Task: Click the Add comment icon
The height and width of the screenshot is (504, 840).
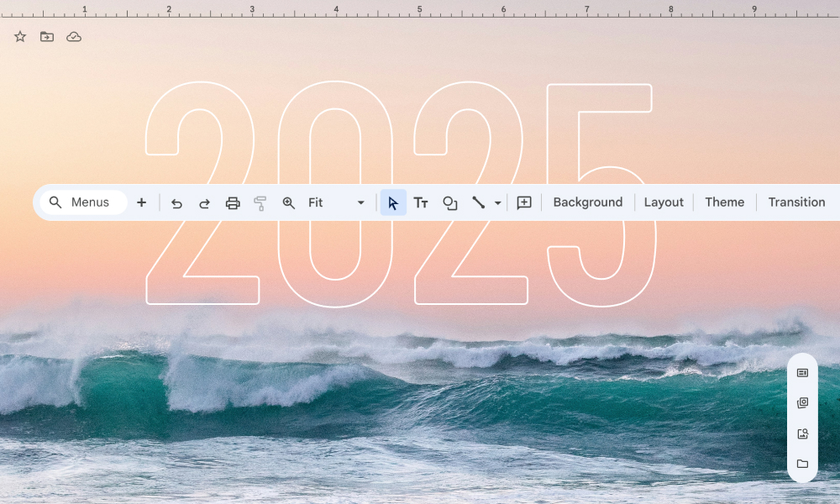Action: click(524, 202)
